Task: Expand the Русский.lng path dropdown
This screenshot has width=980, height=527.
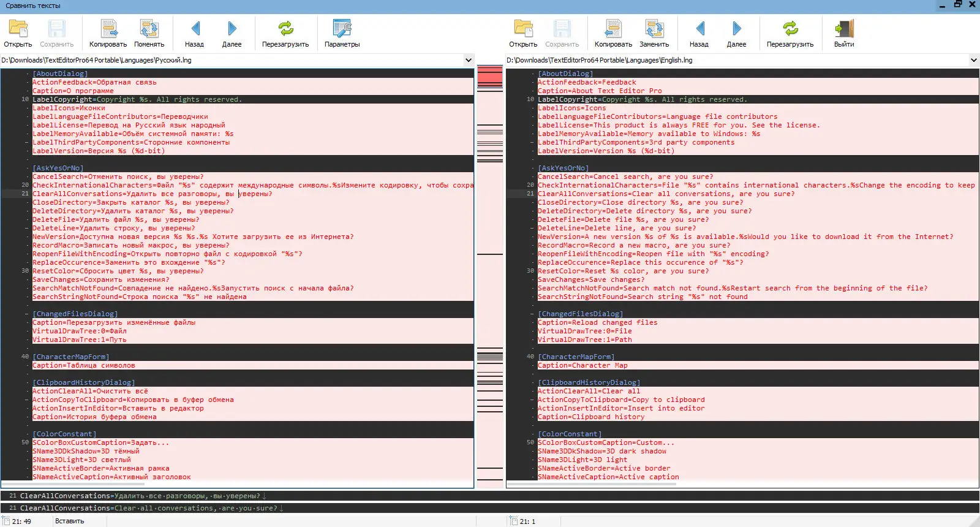Action: (469, 60)
